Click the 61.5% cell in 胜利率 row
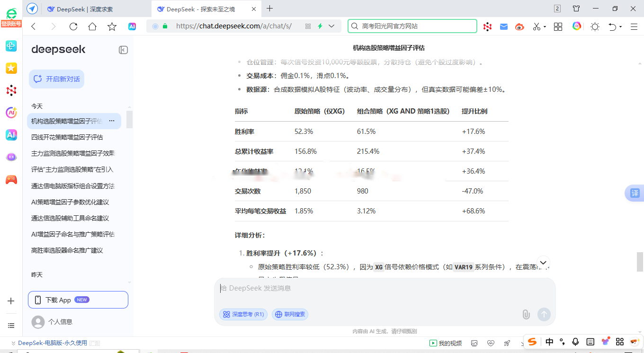Viewport: 644px width, 353px height. coord(367,132)
